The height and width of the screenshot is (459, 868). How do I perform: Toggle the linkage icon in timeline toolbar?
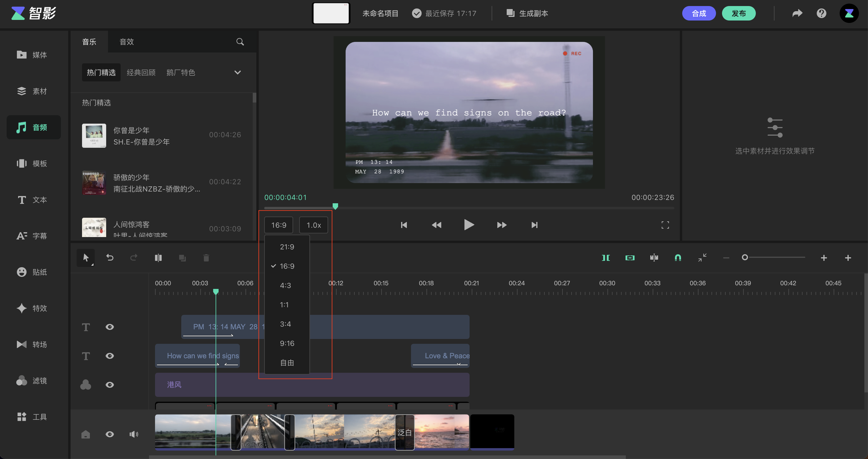pos(630,258)
